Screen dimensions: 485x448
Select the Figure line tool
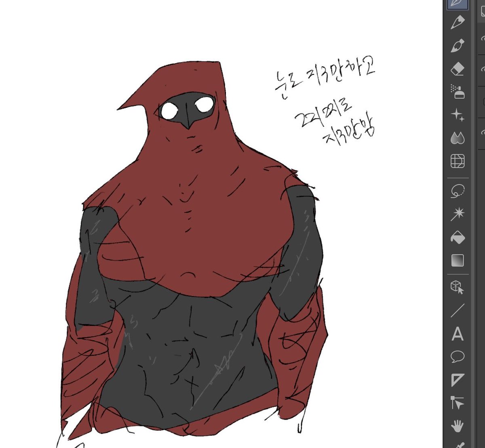458,311
